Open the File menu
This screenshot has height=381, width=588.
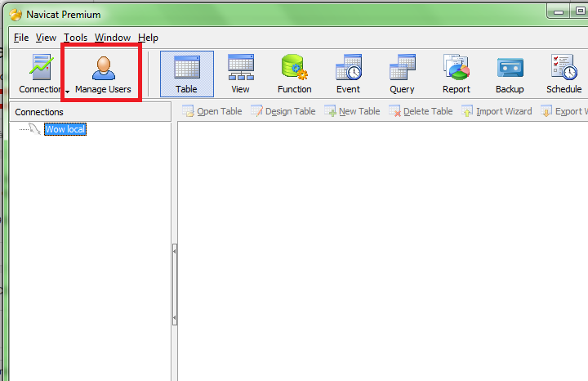click(x=21, y=38)
